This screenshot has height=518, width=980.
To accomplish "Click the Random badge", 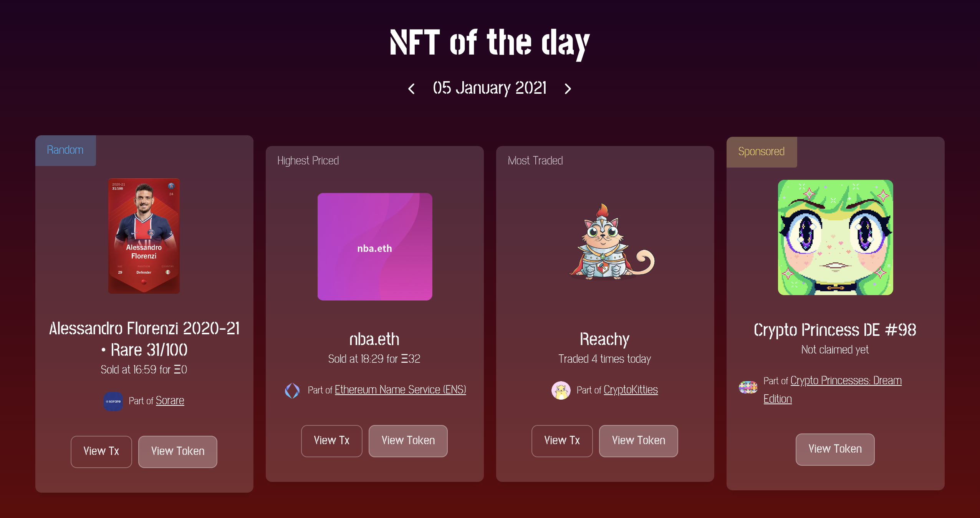I will point(65,150).
